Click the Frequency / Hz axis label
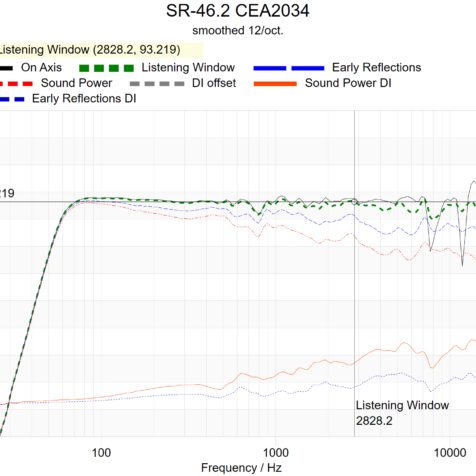 [x=241, y=468]
